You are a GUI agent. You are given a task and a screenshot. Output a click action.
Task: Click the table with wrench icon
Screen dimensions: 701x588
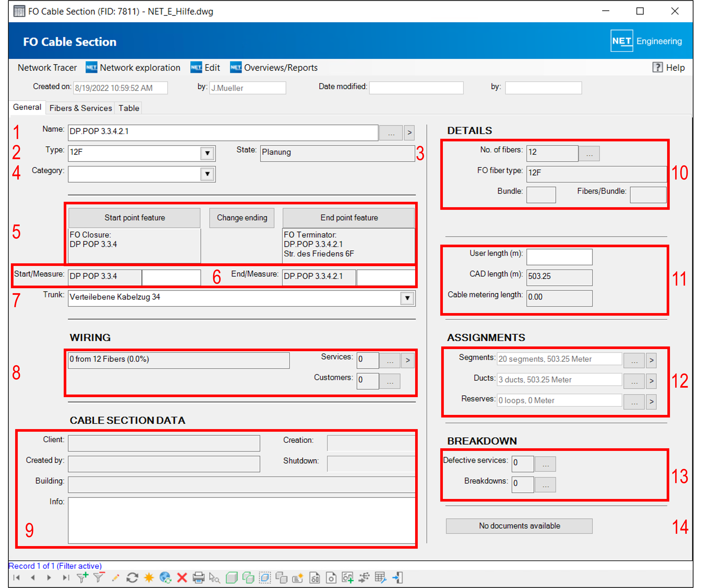381,578
